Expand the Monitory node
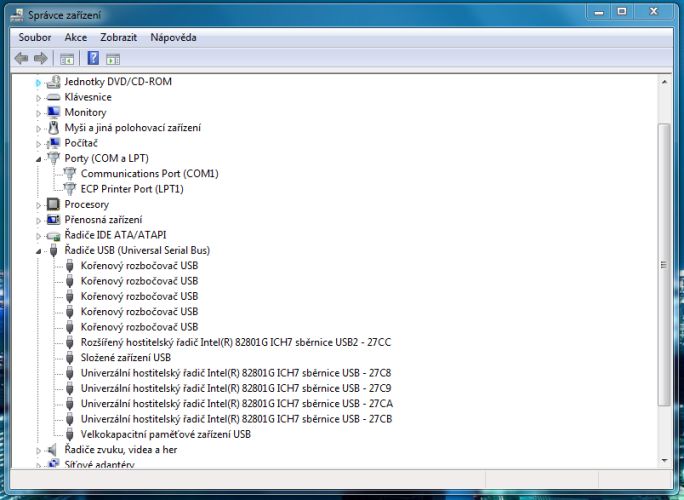This screenshot has height=500, width=684. click(38, 113)
